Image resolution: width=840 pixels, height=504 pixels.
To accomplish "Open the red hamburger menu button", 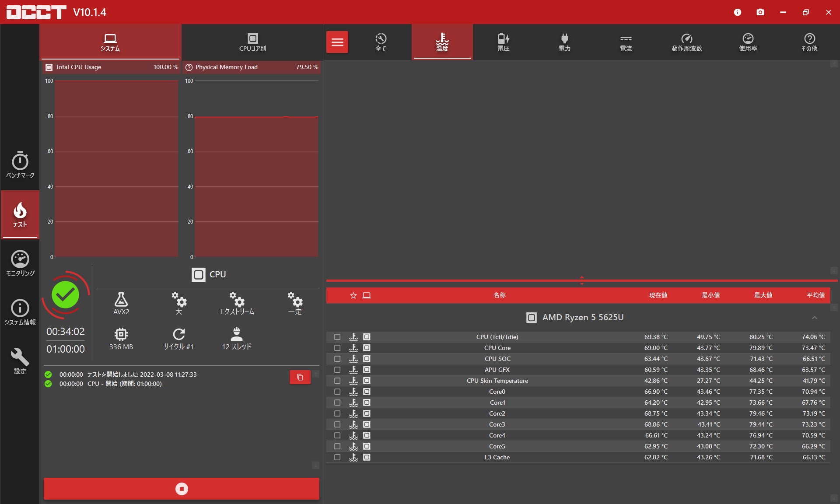I will (x=337, y=42).
